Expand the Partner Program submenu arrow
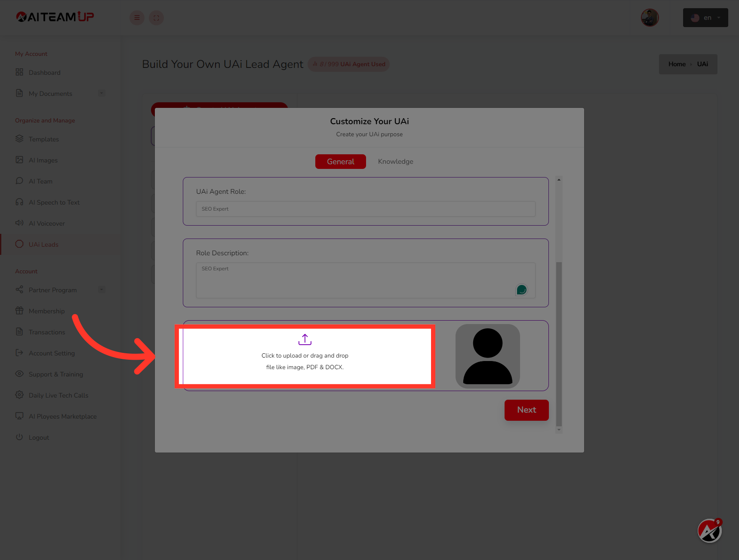This screenshot has height=560, width=739. pyautogui.click(x=102, y=290)
